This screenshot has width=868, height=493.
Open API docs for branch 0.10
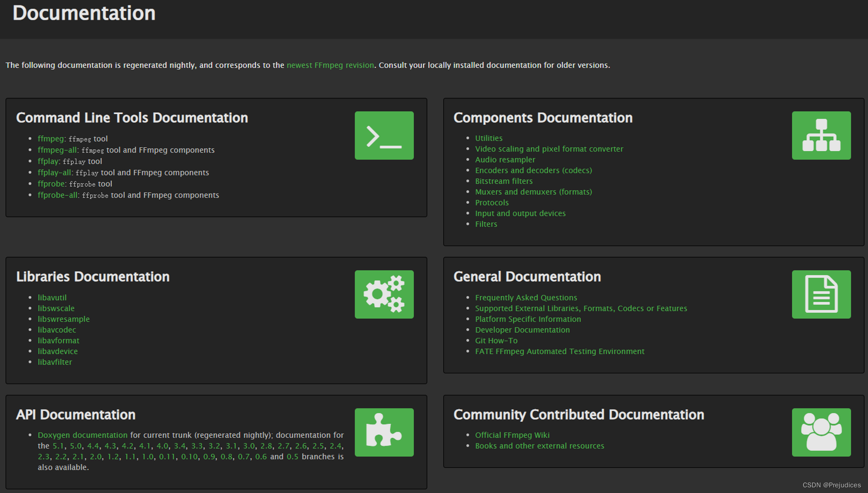[189, 457]
